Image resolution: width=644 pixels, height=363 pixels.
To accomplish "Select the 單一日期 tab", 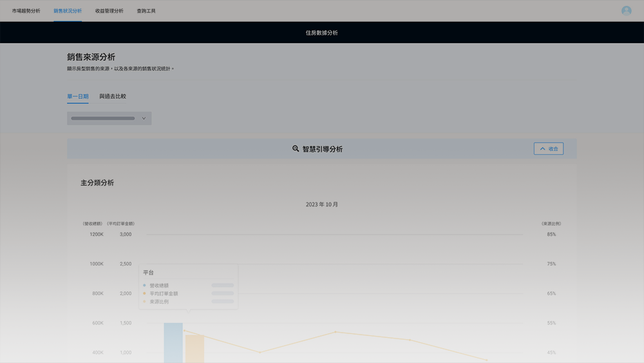I will click(x=78, y=97).
